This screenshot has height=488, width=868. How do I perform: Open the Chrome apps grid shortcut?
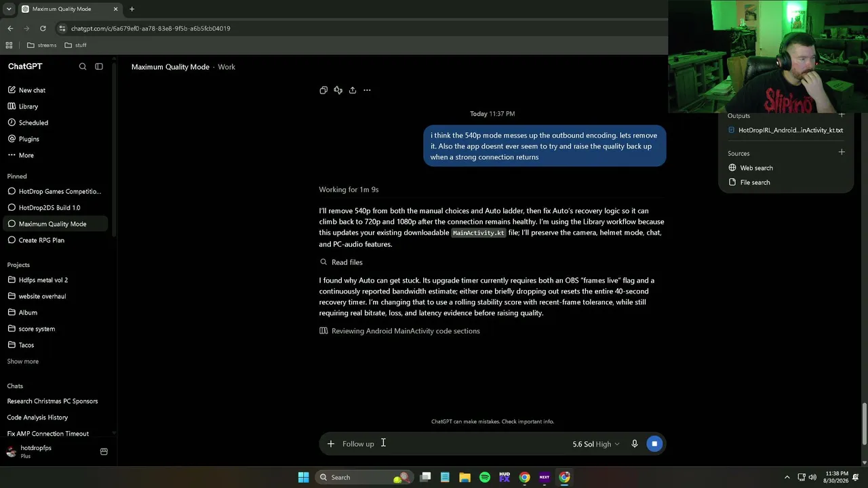[x=9, y=45]
